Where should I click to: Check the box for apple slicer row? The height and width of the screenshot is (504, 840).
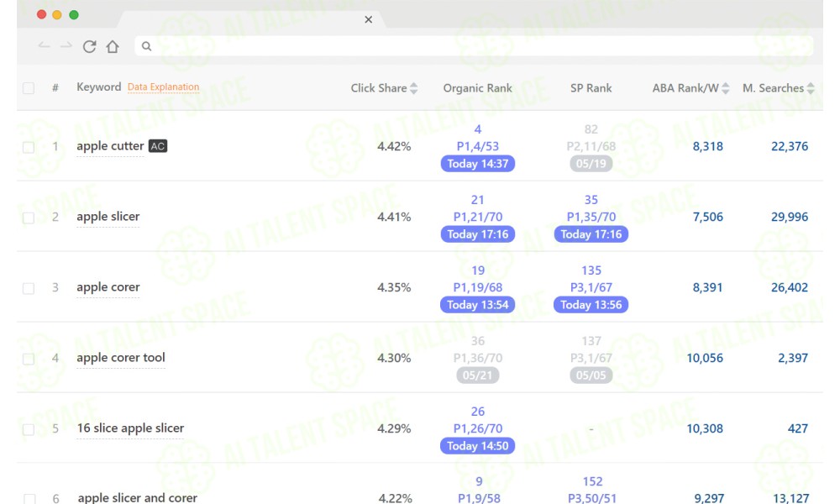29,218
